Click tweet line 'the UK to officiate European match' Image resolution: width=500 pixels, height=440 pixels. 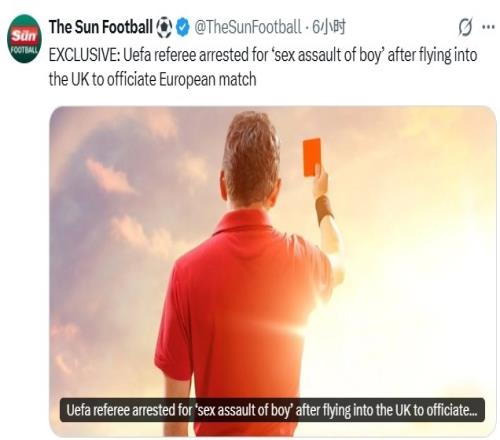153,80
